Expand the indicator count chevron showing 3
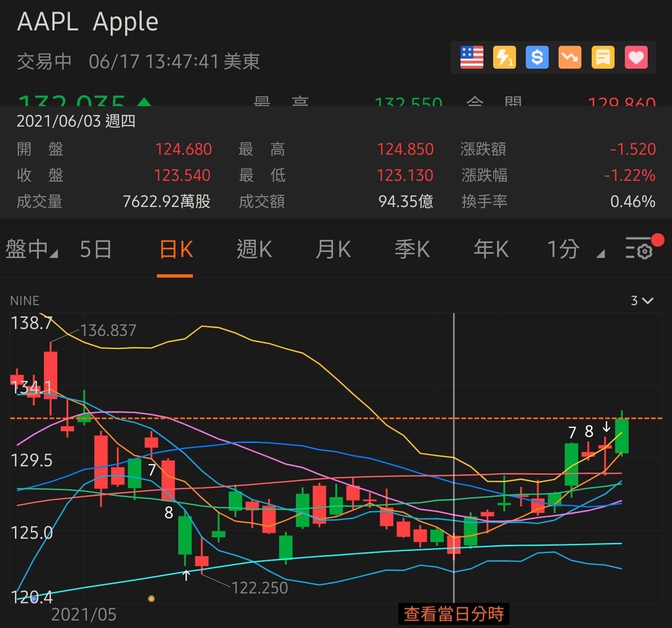Screen dimensions: 672x628 tap(642, 300)
